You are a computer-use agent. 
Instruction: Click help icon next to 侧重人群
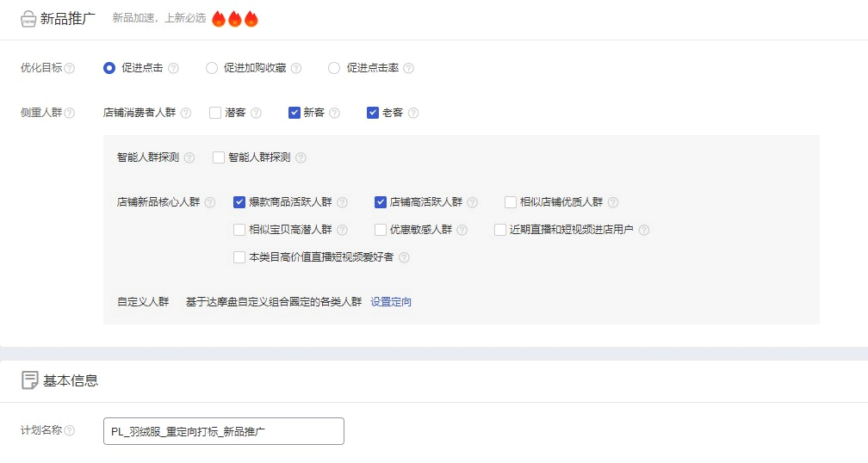point(70,113)
